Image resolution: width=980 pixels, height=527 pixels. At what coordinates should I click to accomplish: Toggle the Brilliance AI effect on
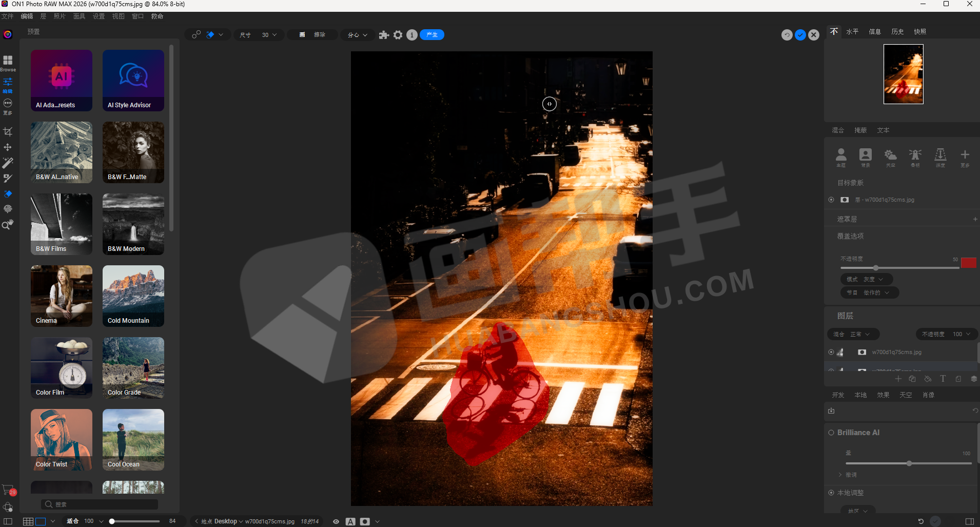pos(831,433)
